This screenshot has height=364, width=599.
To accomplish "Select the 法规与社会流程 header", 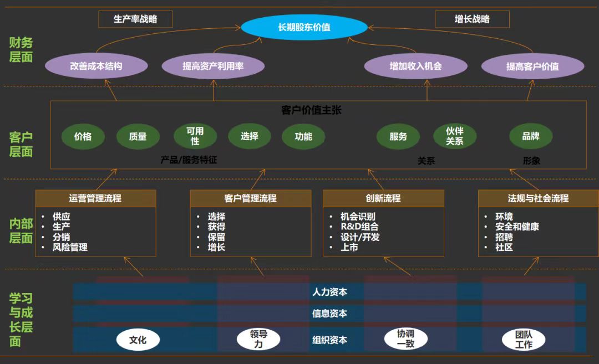I will [538, 198].
